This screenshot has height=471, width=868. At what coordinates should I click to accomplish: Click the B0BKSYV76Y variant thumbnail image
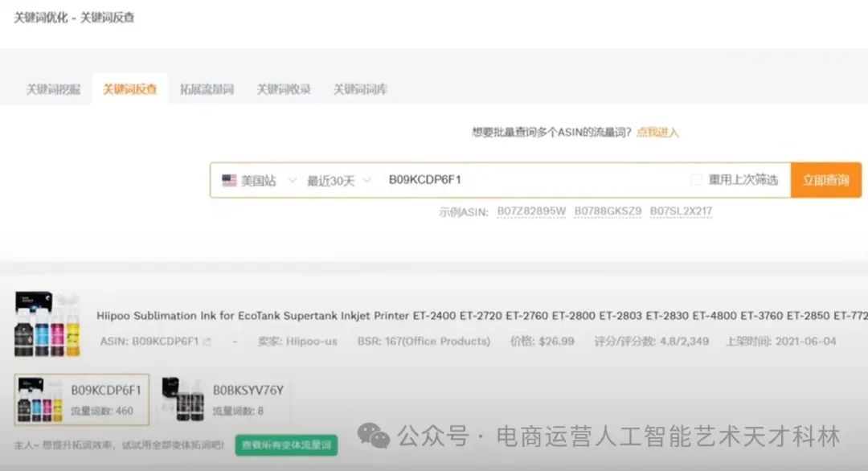point(183,399)
